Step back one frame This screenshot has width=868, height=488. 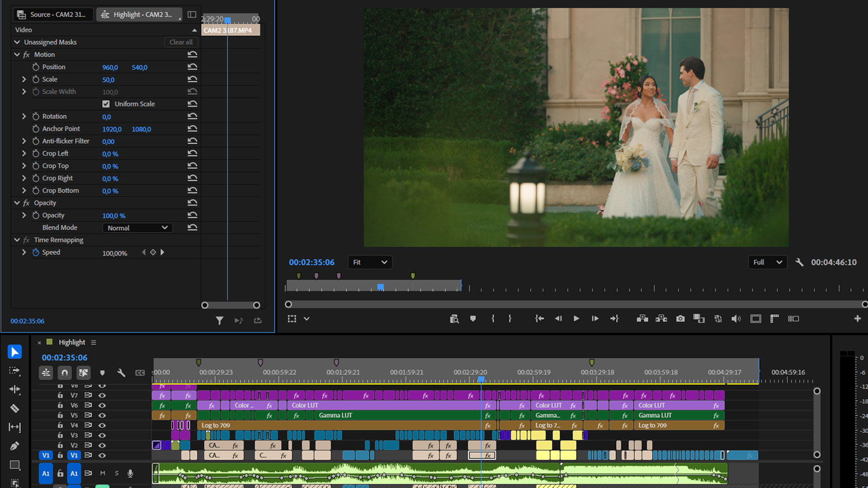(558, 319)
